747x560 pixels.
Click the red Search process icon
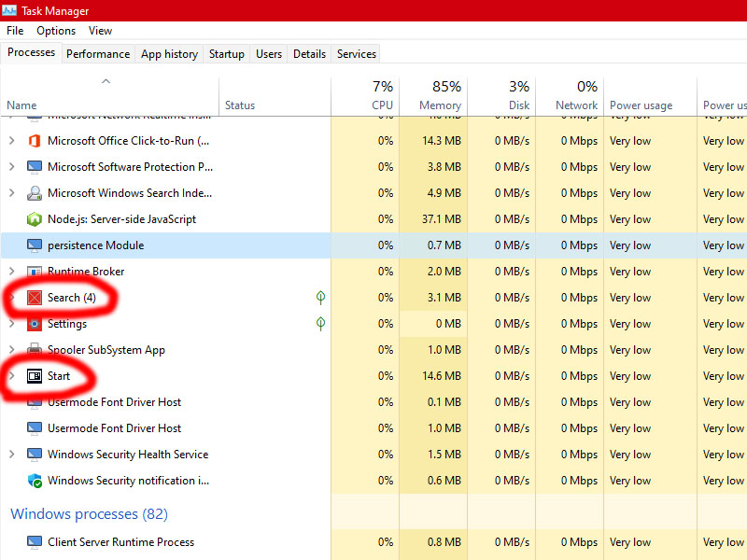pos(35,298)
